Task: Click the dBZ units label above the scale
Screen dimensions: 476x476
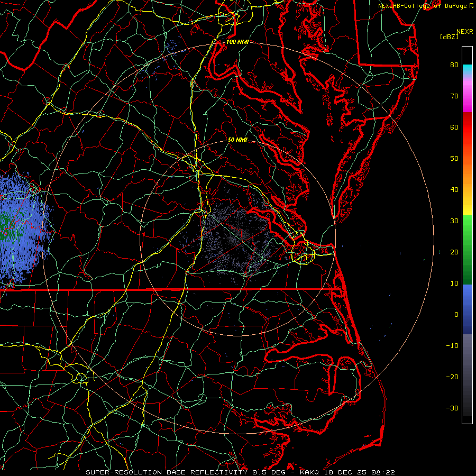Action: click(449, 37)
